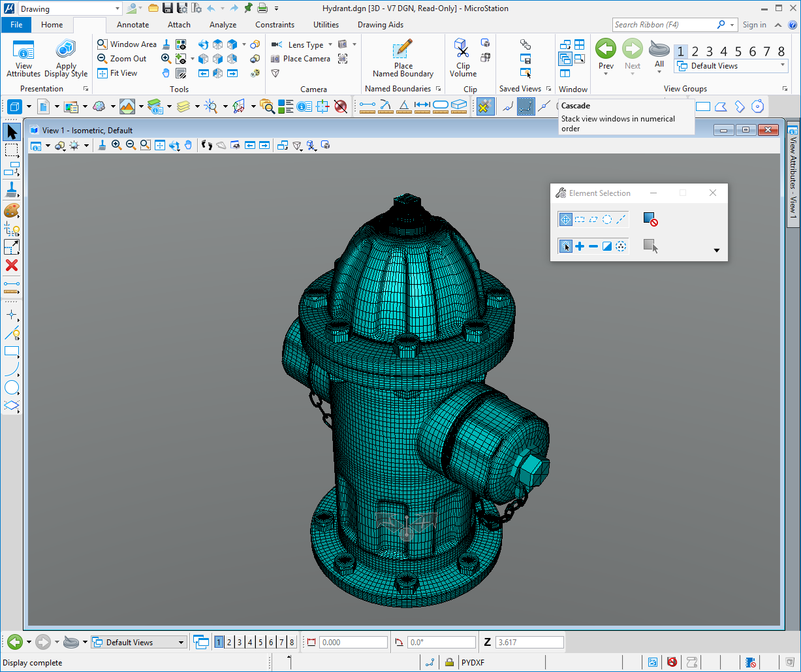Image resolution: width=801 pixels, height=672 pixels.
Task: Click the Prev view button
Action: point(606,56)
